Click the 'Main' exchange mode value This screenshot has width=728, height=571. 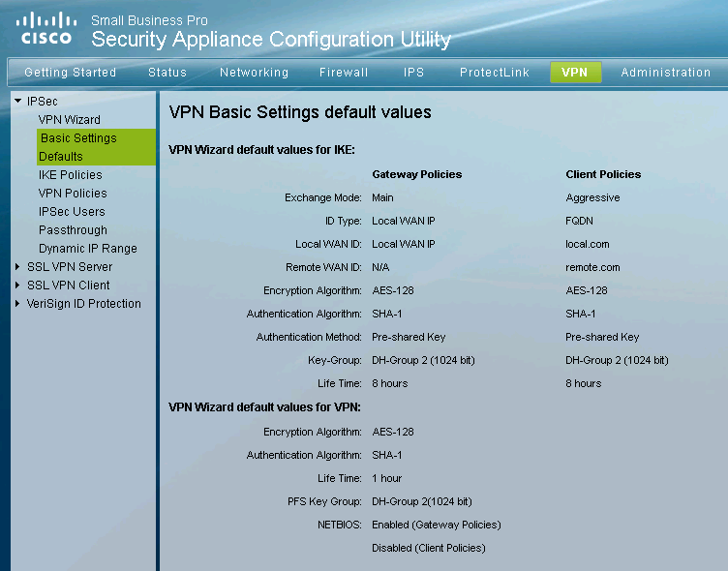coord(382,197)
